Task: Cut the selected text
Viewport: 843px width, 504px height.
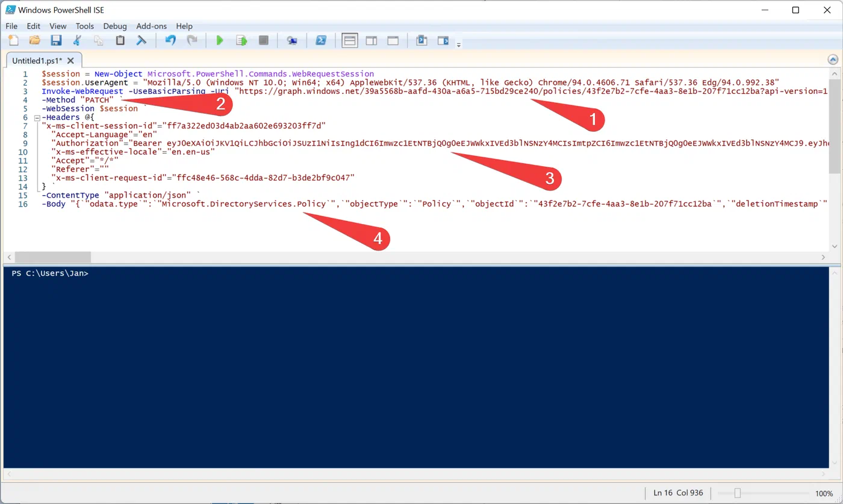Action: (77, 40)
